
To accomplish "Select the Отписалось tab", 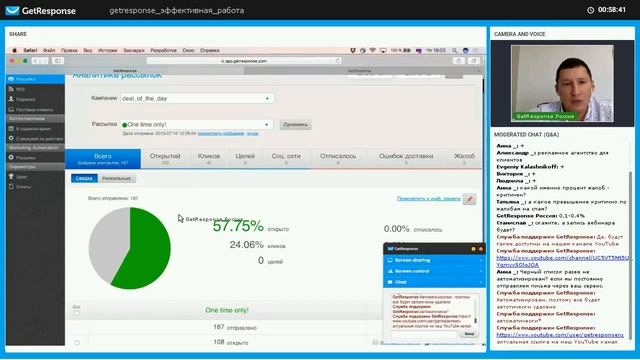I will (338, 158).
